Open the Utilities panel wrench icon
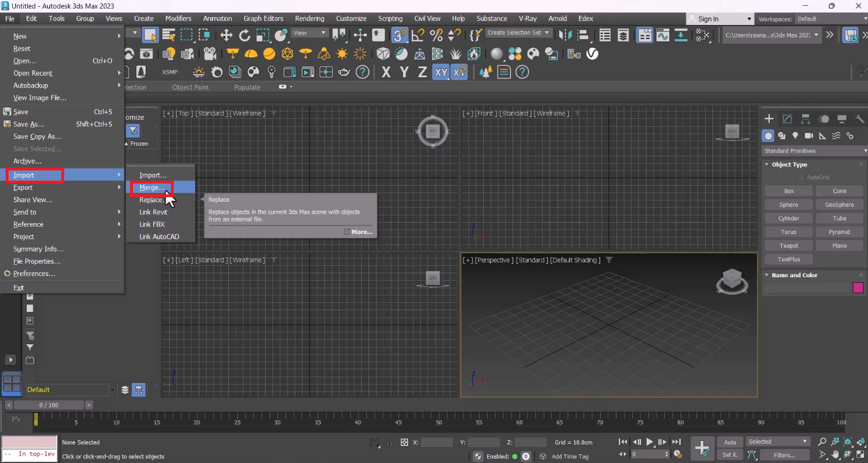This screenshot has width=868, height=463. click(859, 119)
